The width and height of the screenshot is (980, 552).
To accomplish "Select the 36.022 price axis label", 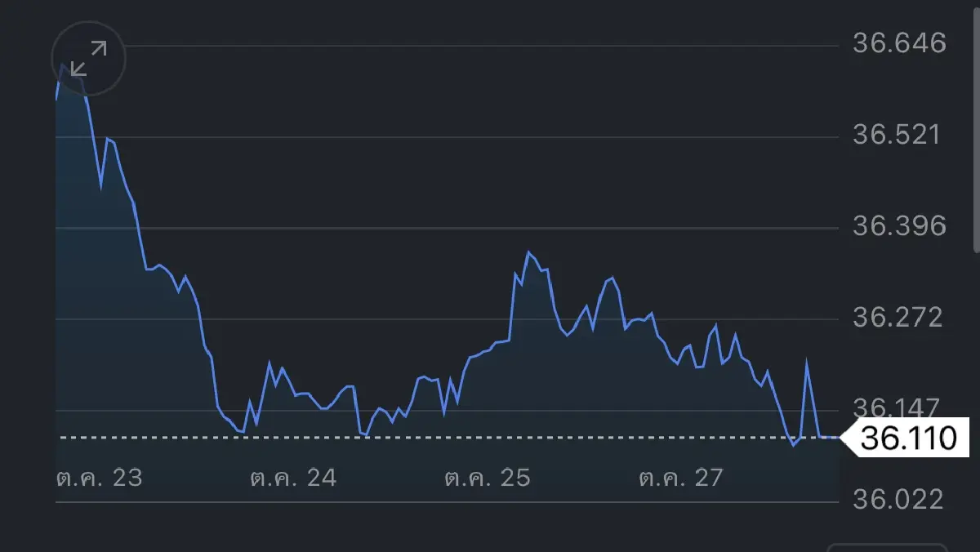I will click(898, 499).
